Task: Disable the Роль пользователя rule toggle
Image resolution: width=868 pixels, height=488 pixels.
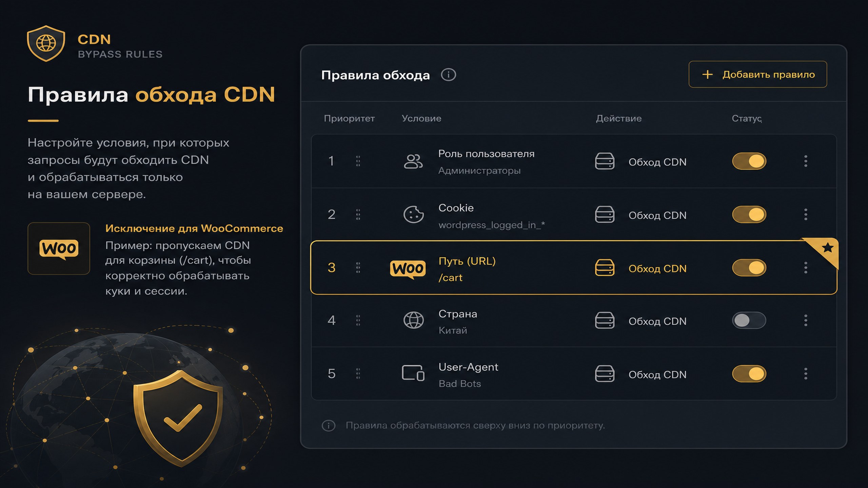Action: point(749,161)
